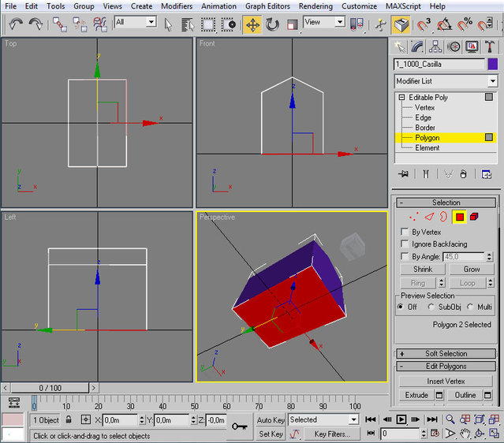Select the Element sub-object cube icon
This screenshot has width=504, height=443.
tap(475, 216)
